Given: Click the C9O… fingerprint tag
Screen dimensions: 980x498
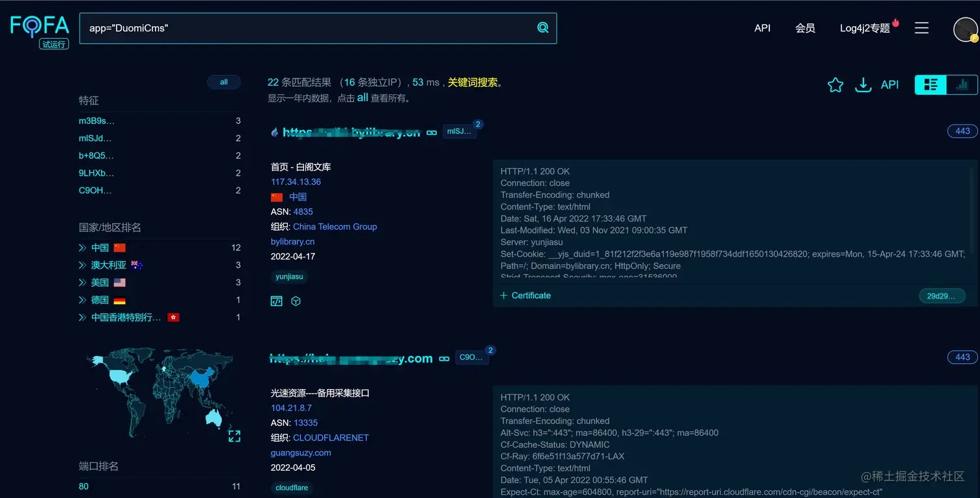Looking at the screenshot, I should [472, 357].
